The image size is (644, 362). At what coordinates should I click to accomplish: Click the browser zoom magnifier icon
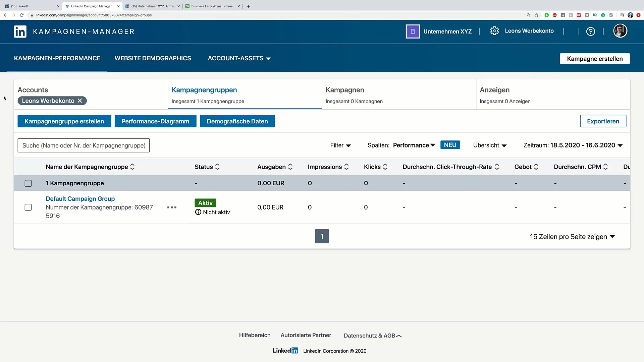(528, 15)
